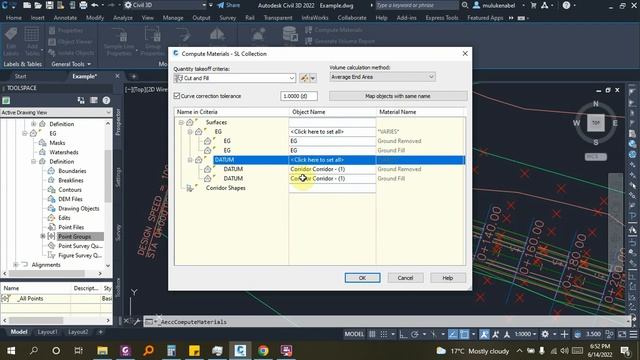Image resolution: width=640 pixels, height=360 pixels.
Task: Click Help in Compute Materials dialog
Action: tap(448, 278)
